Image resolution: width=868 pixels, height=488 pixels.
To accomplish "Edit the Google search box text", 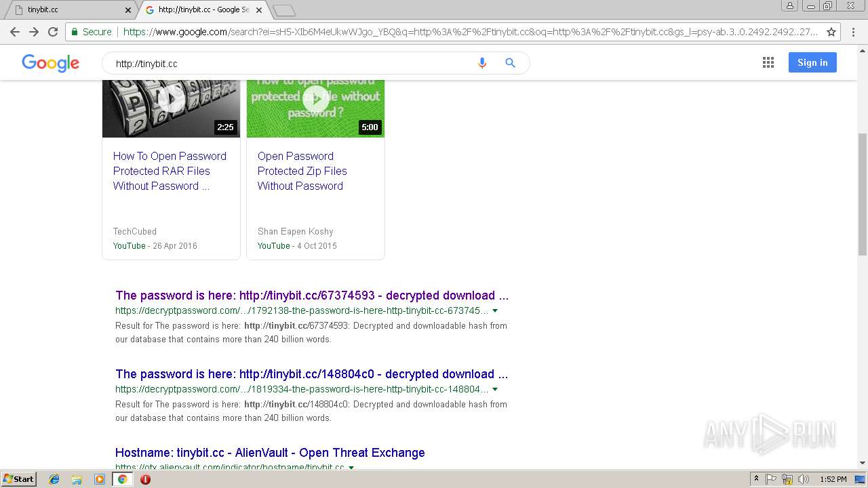I will [x=292, y=63].
